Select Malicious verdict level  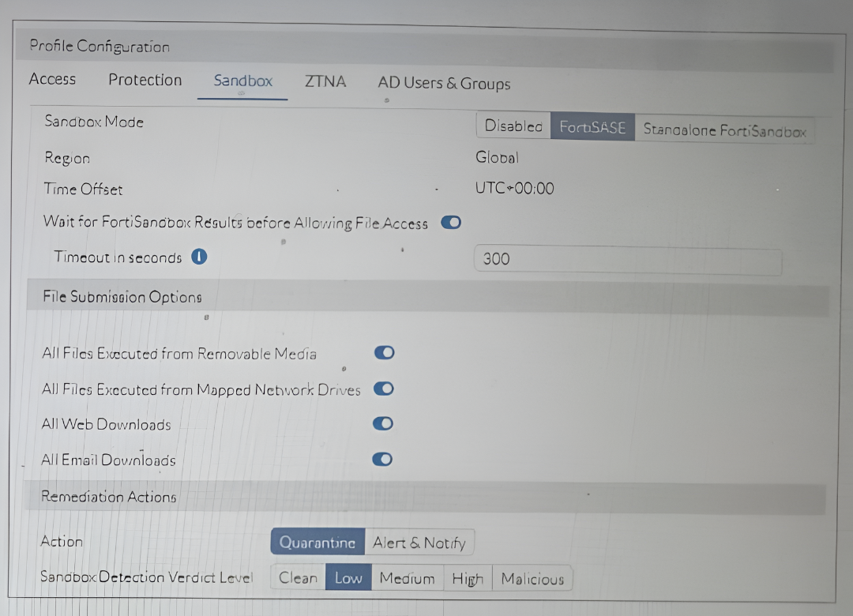(x=532, y=579)
